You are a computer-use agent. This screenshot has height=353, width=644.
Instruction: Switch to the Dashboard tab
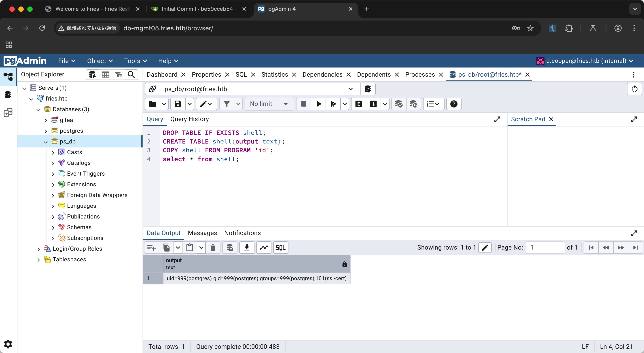click(162, 74)
